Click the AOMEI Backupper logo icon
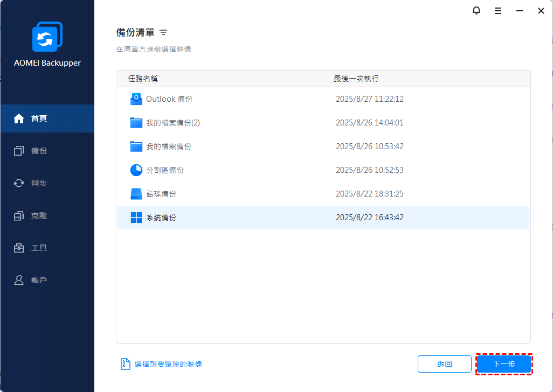Image resolution: width=553 pixels, height=392 pixels. pyautogui.click(x=47, y=37)
